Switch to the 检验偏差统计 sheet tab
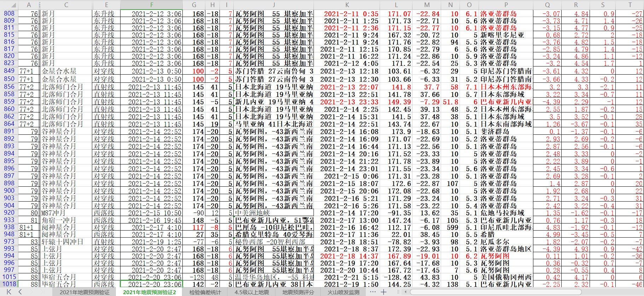This screenshot has height=296, width=644. 205,292
